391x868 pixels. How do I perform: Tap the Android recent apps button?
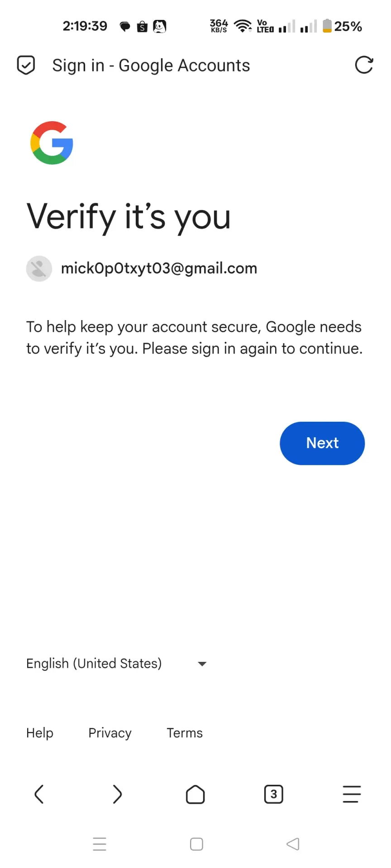click(100, 844)
